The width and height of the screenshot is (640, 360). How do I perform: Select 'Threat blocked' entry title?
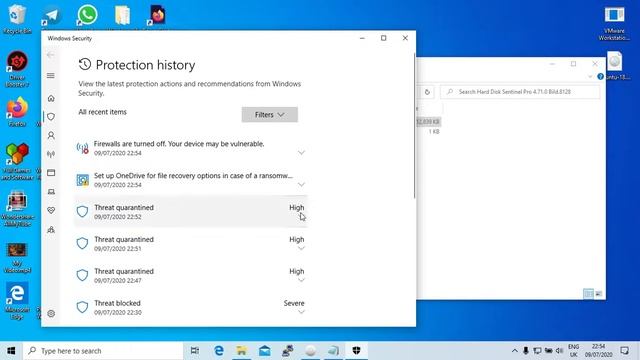pos(117,303)
